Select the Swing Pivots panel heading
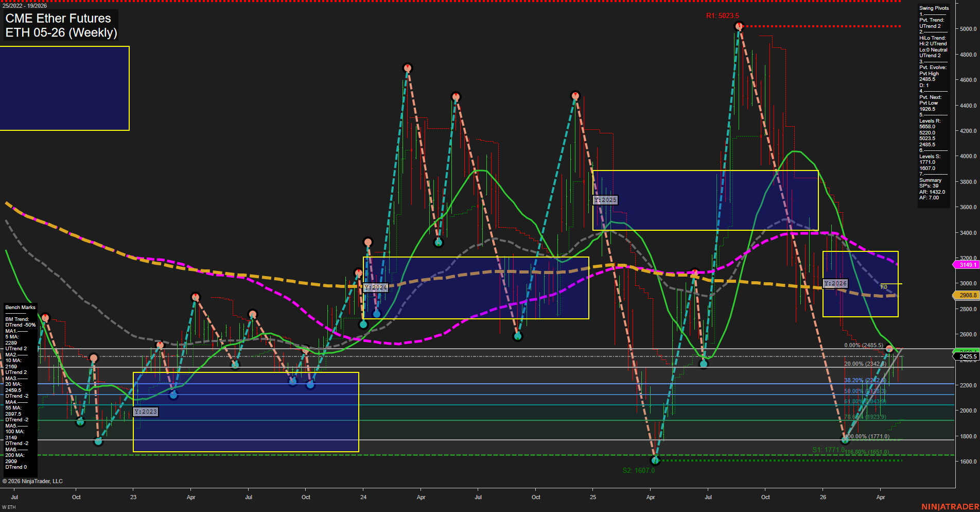The width and height of the screenshot is (980, 512). 934,8
